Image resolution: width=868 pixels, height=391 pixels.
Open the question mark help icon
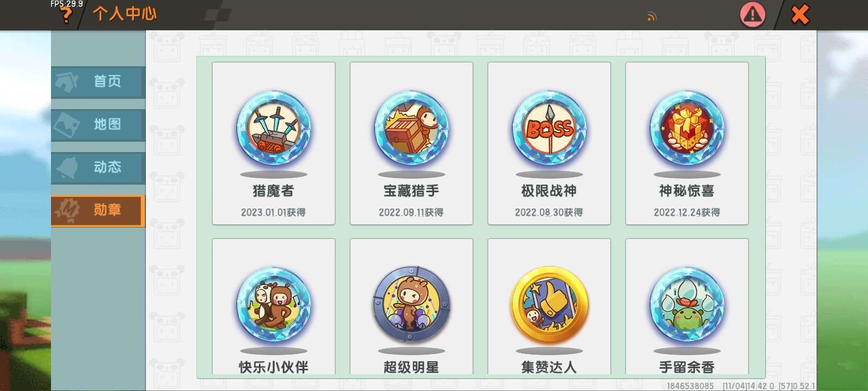click(x=66, y=15)
